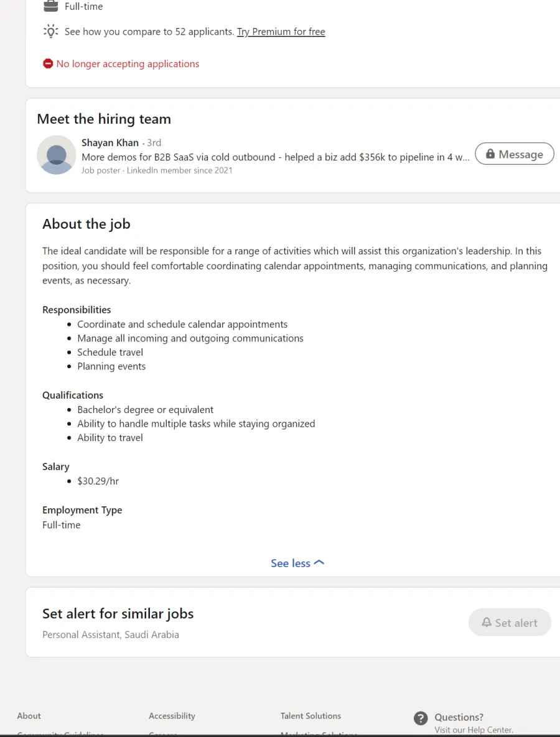Open Talent Solutions in the footer
This screenshot has width=560, height=737.
pos(310,715)
